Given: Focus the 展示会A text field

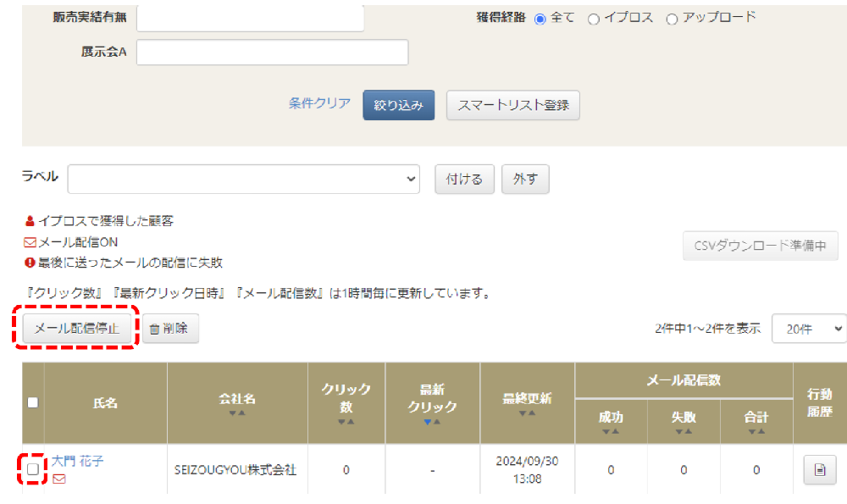Looking at the screenshot, I should (x=272, y=53).
